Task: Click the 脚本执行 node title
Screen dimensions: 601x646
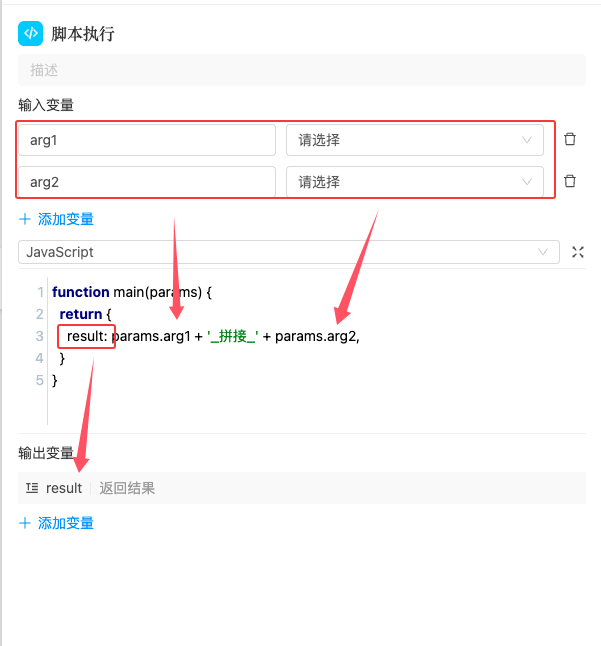Action: (83, 34)
